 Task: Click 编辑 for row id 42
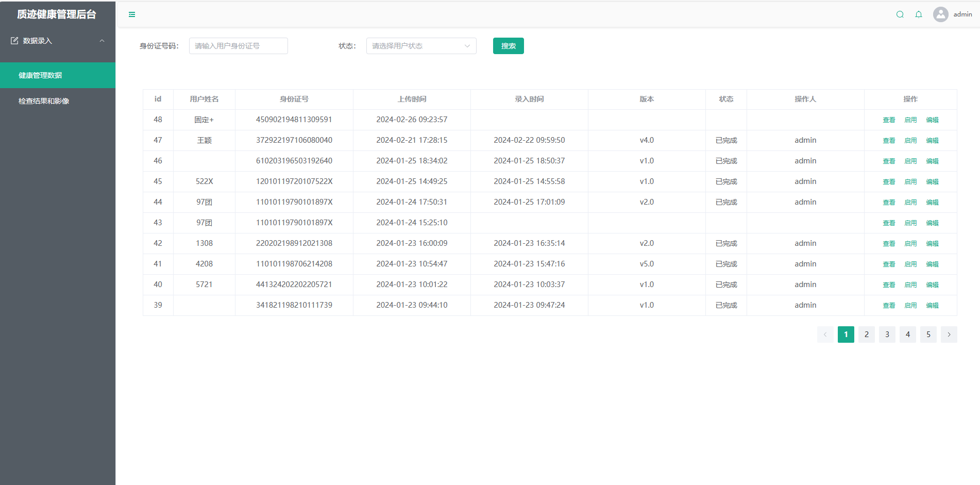(x=932, y=244)
